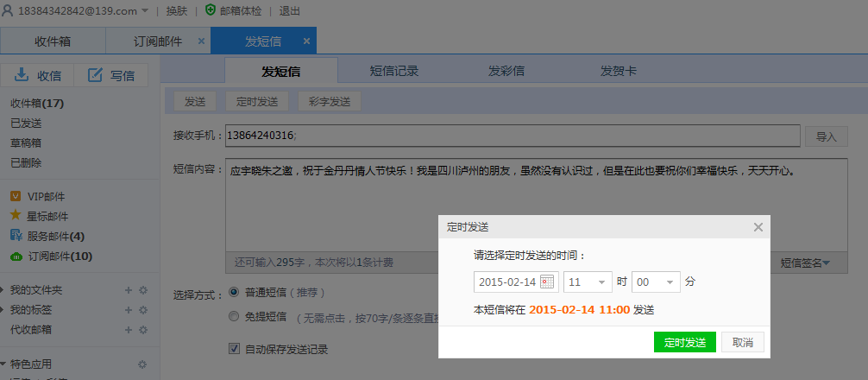This screenshot has width=868, height=380.
Task: Close the 定时发送 dialog with the X
Action: (x=758, y=227)
